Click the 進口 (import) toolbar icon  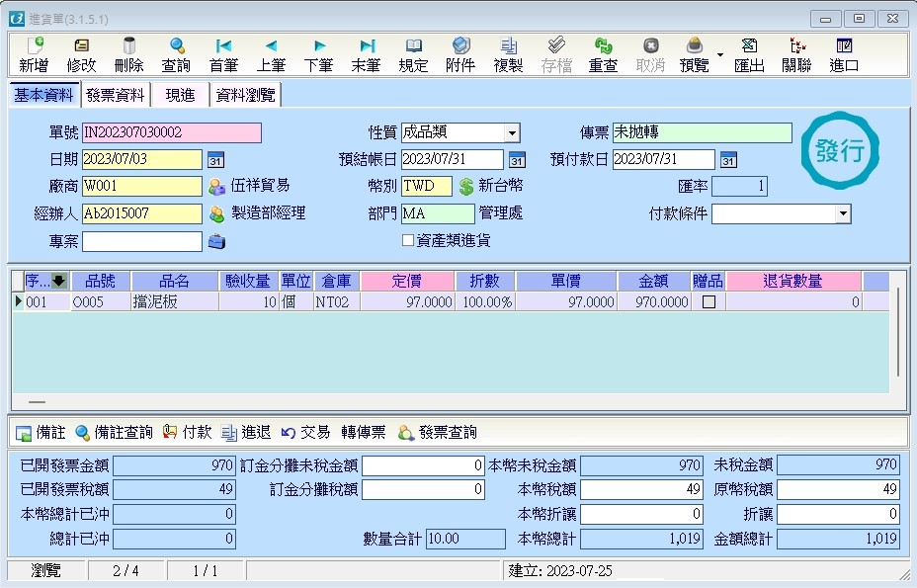tap(844, 55)
